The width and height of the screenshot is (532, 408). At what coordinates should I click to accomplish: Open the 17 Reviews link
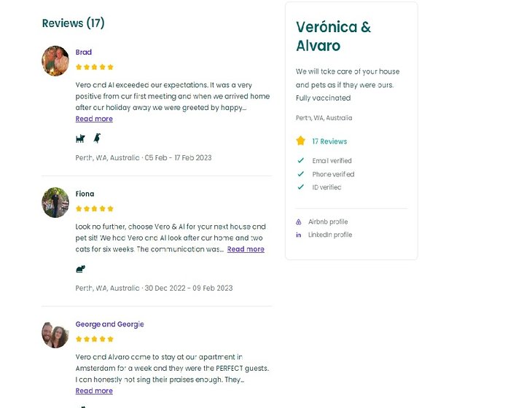(329, 141)
